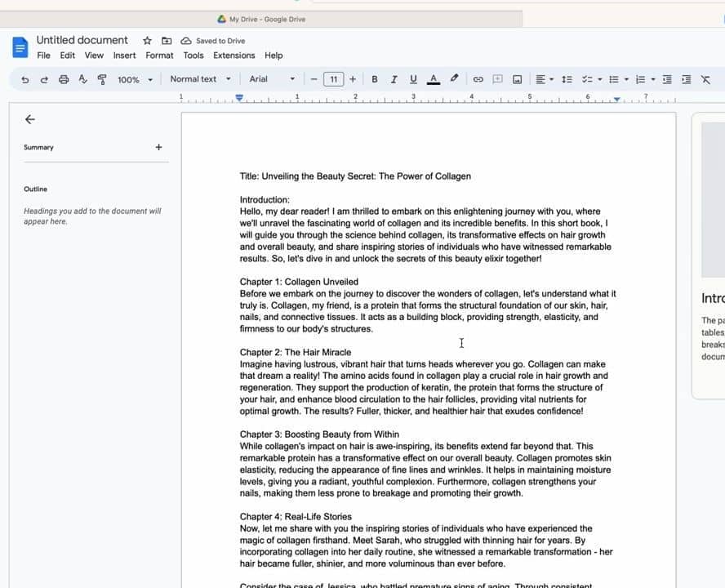The height and width of the screenshot is (588, 725).
Task: Star the Untitled document
Action: pyautogui.click(x=147, y=41)
